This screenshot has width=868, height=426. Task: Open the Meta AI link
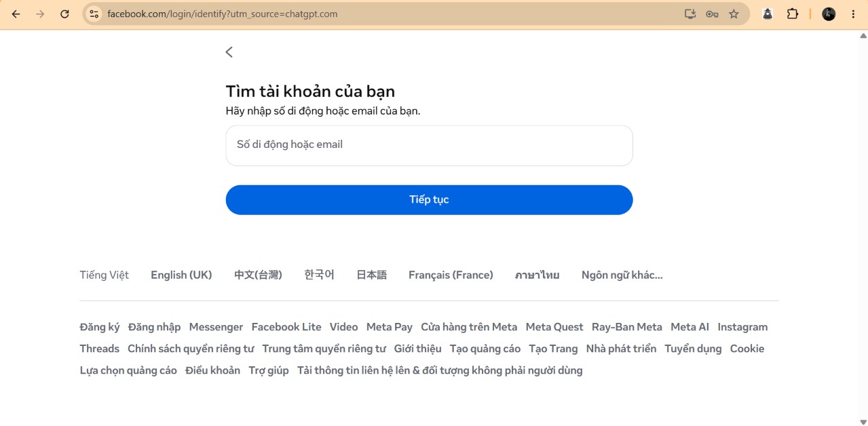click(x=690, y=327)
